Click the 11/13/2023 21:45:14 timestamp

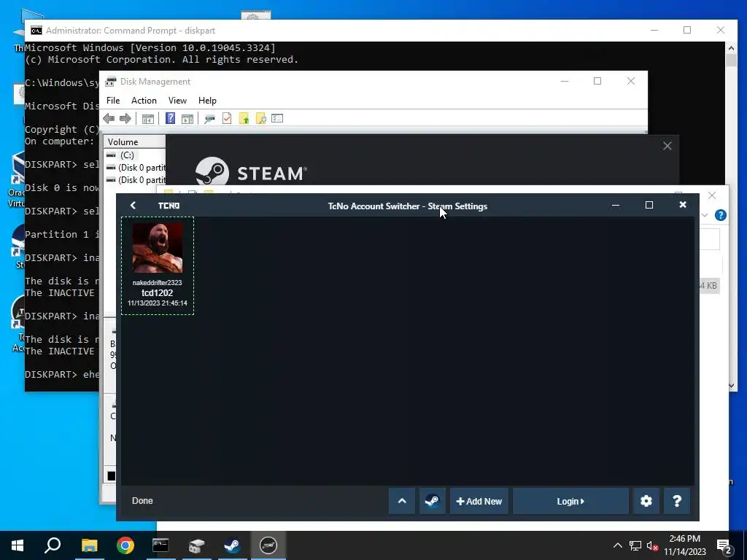pos(158,303)
